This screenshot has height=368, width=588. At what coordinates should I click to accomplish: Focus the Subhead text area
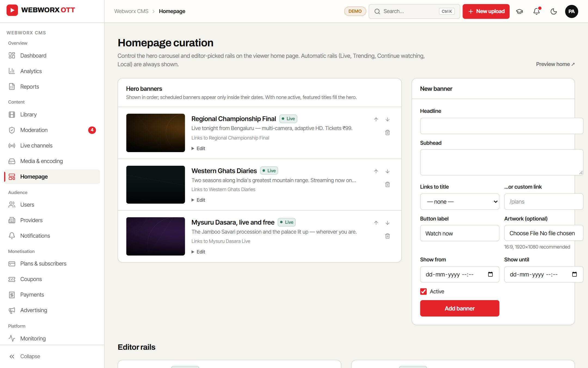[501, 162]
